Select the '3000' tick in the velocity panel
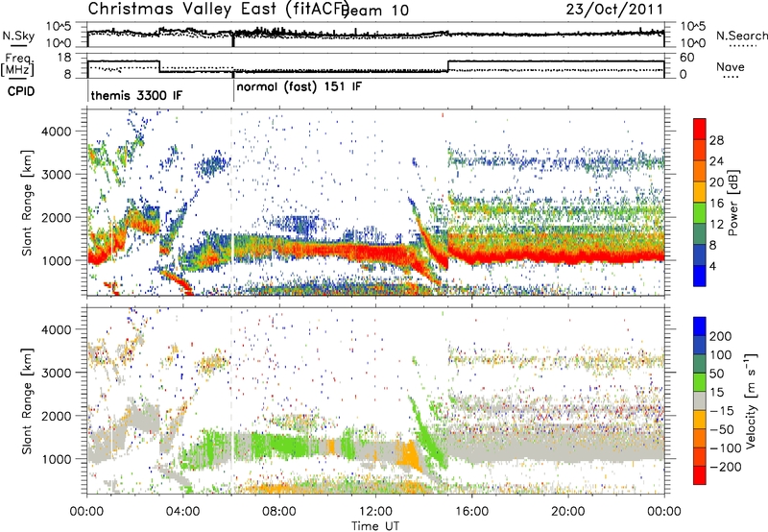The image size is (768, 532). click(x=56, y=373)
